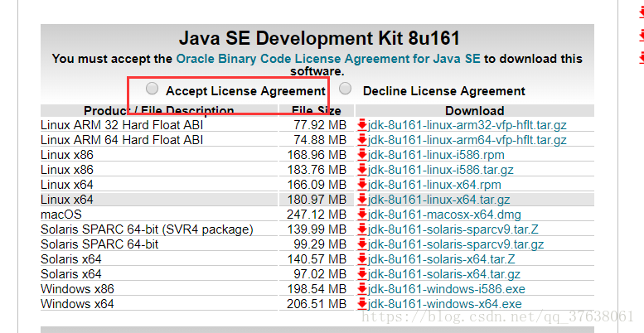Click the Download column header

(x=474, y=111)
